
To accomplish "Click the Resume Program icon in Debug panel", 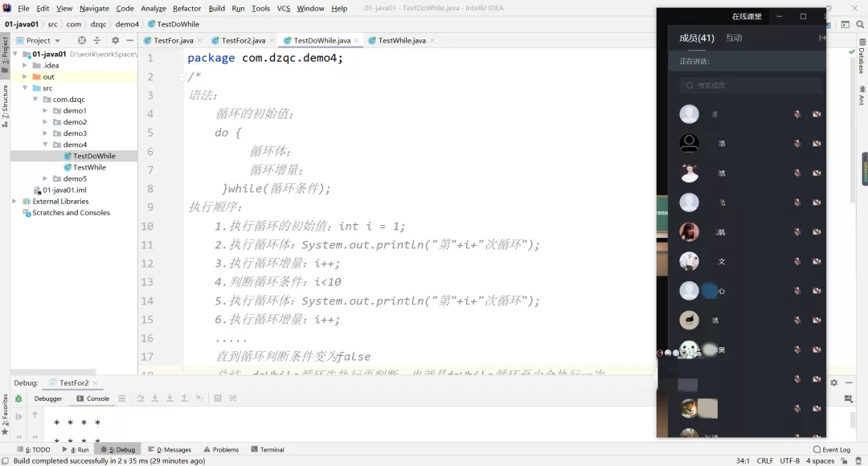I will coord(18,416).
